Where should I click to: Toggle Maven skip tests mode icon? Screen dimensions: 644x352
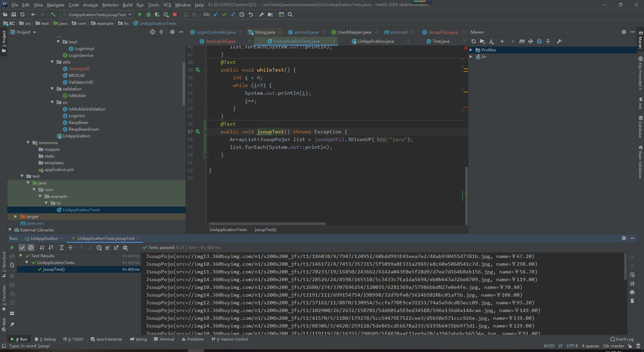539,41
